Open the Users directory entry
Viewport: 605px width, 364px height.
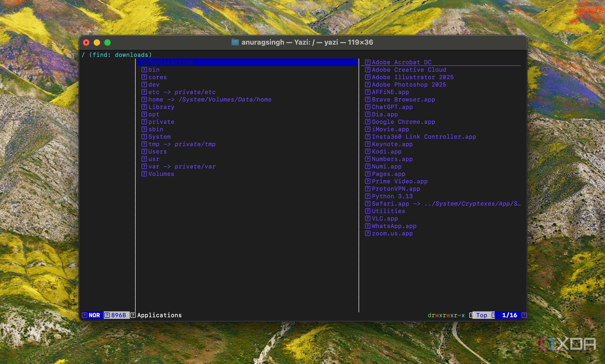pyautogui.click(x=158, y=151)
